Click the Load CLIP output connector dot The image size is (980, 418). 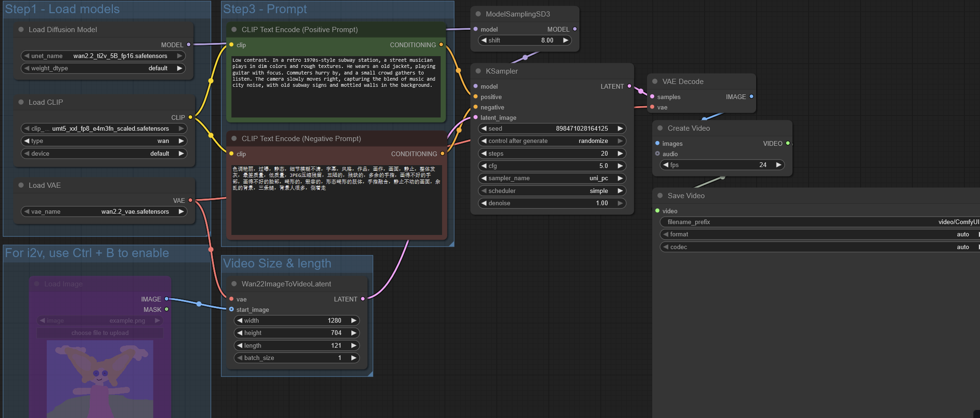pos(190,117)
